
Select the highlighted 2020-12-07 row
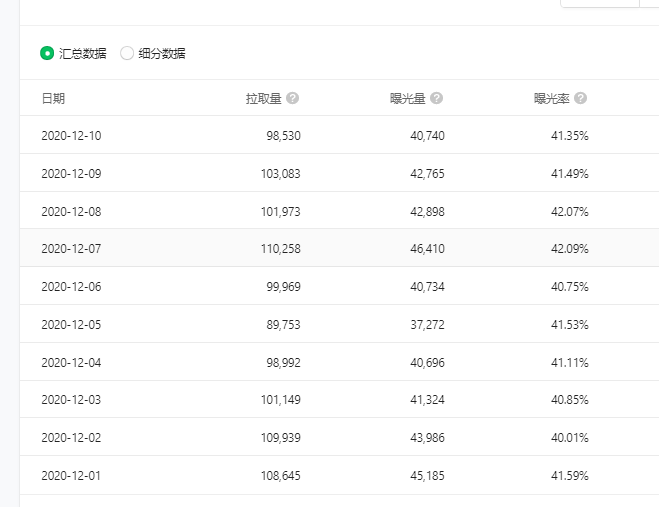pyautogui.click(x=339, y=248)
